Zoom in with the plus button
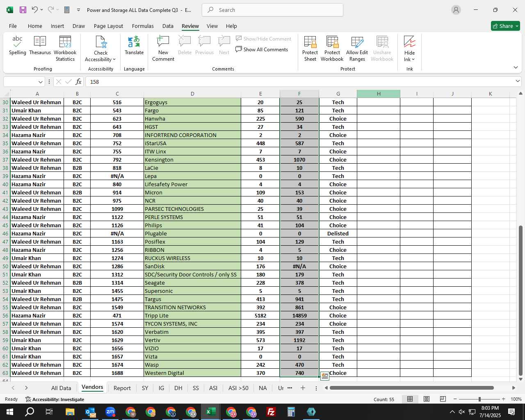 click(x=503, y=399)
